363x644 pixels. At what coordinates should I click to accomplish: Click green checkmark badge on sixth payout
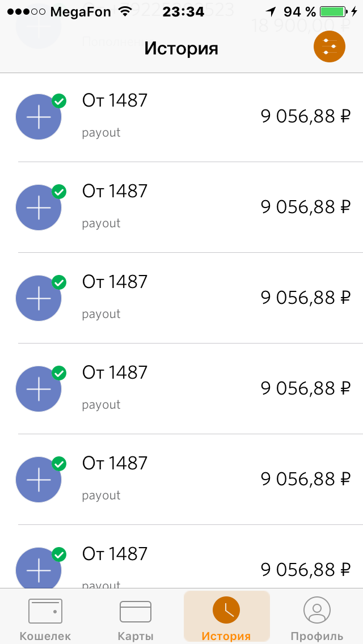59,554
